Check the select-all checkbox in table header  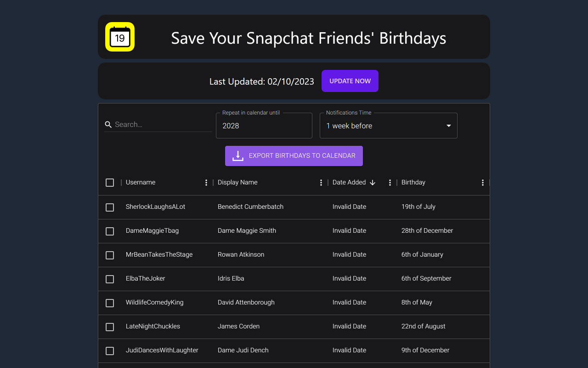tap(110, 183)
